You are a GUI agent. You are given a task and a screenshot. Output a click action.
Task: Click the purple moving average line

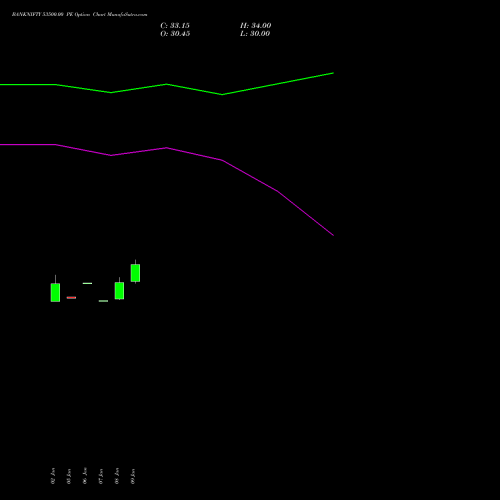coord(167,148)
